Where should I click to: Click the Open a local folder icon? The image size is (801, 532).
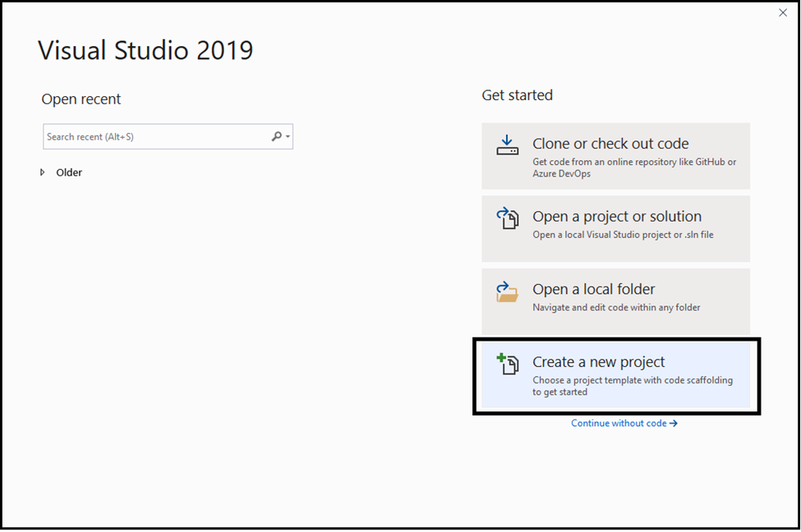coord(507,291)
